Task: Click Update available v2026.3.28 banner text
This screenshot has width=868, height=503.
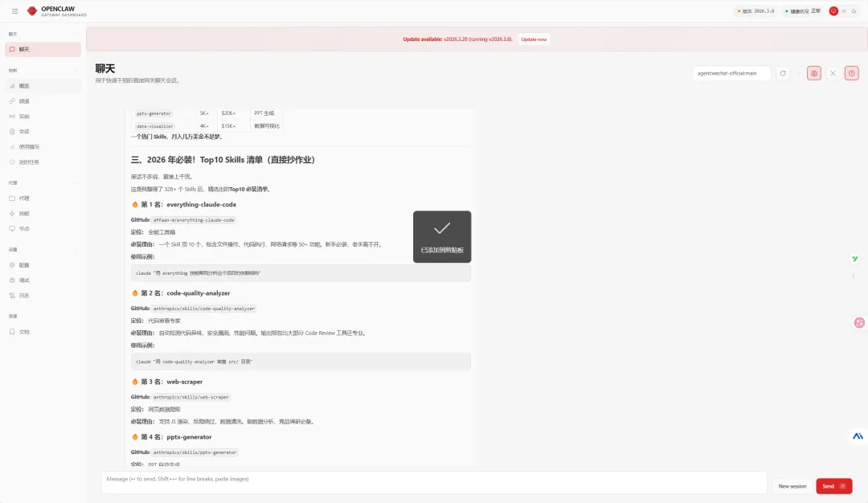Action: tap(457, 39)
